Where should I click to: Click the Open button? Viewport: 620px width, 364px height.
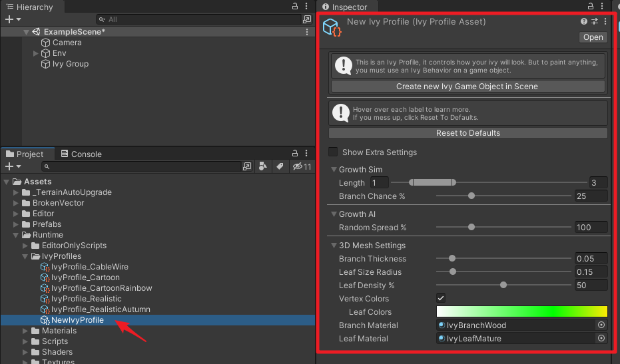tap(593, 37)
